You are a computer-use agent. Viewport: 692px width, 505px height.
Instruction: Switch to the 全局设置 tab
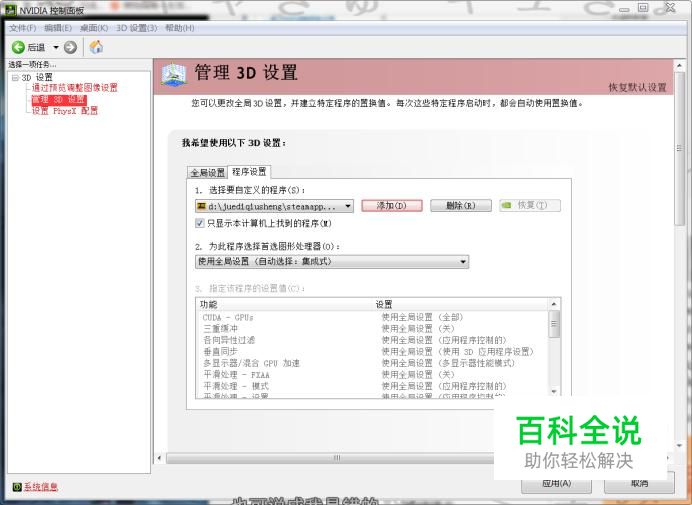click(x=207, y=172)
